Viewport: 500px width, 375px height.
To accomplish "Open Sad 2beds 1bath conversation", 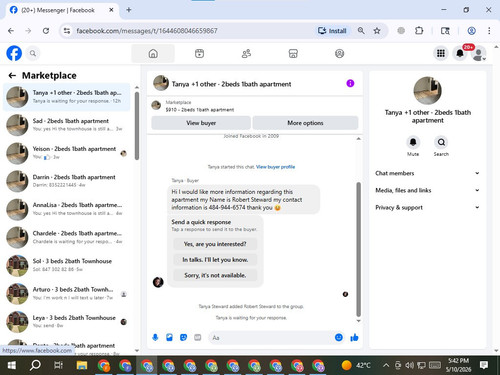I will (x=67, y=125).
